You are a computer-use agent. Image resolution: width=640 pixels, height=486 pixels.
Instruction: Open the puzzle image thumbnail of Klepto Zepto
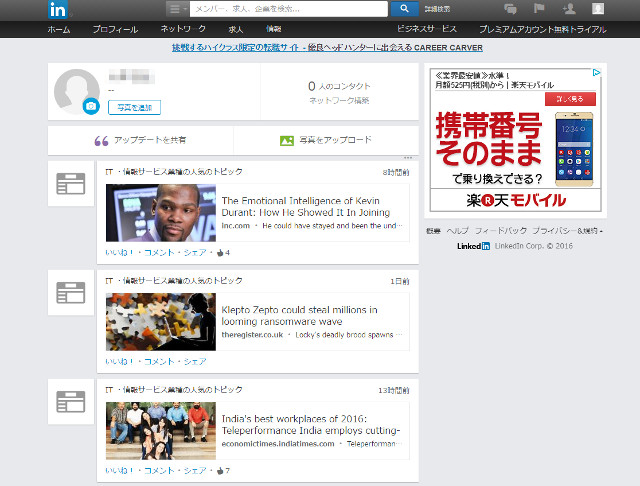coord(161,322)
